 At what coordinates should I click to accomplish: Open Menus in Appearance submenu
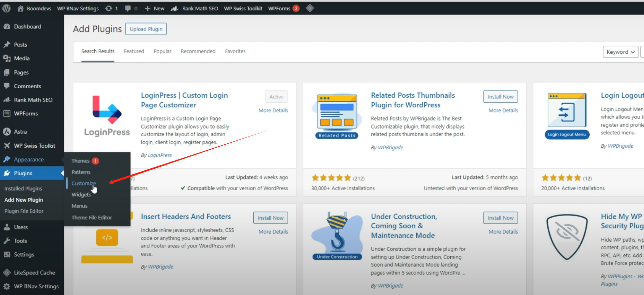click(x=80, y=206)
